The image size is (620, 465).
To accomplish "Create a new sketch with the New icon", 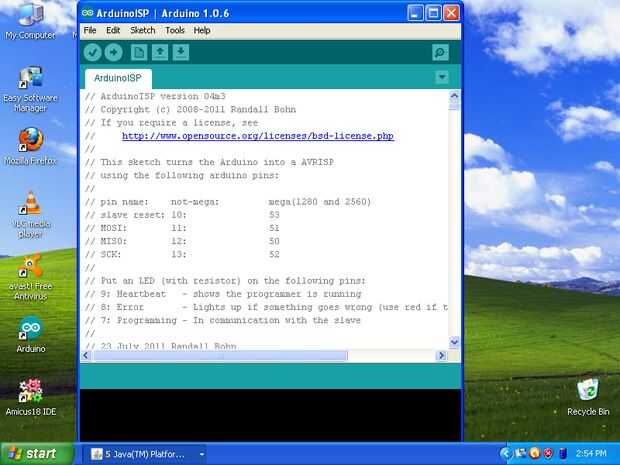I will 139,52.
